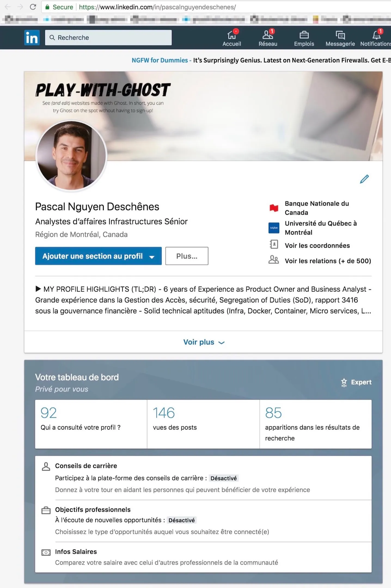
Task: Open Banque Nationale du Canada company link
Action: tap(317, 208)
